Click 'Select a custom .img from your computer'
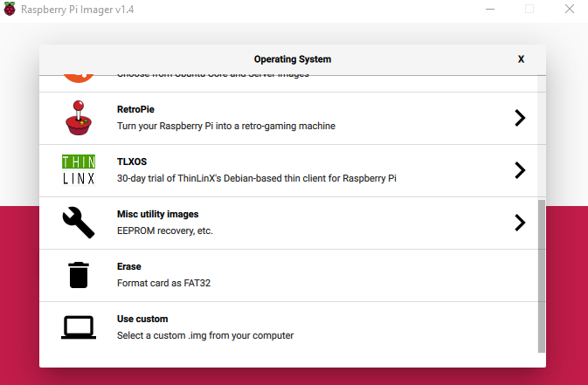The width and height of the screenshot is (588, 385). click(205, 335)
